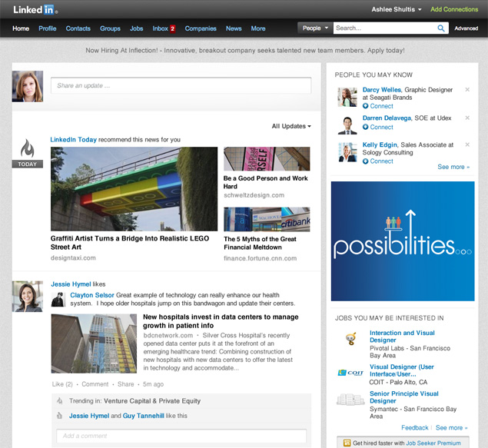488x448 pixels.
Task: Click Connect plus icon for Kelly Edgin
Action: 365,161
